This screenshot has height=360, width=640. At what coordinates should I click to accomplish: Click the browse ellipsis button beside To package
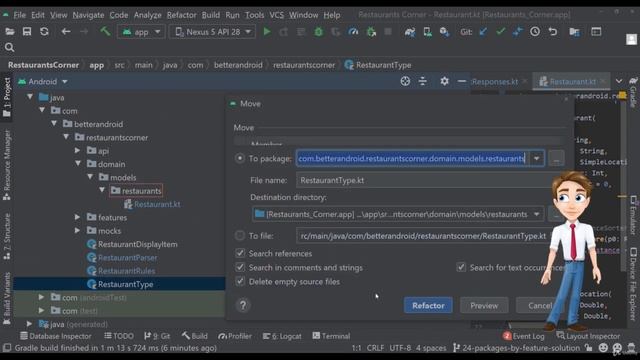click(556, 158)
